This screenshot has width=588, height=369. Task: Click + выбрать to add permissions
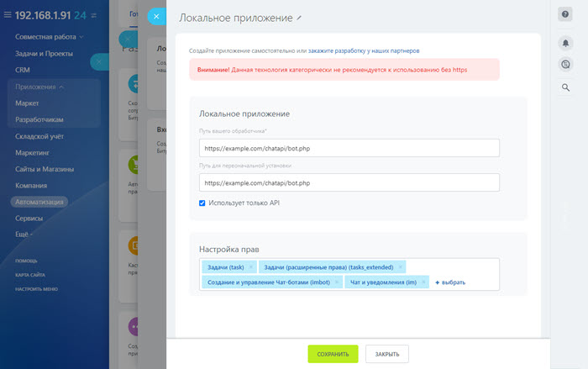coord(450,282)
